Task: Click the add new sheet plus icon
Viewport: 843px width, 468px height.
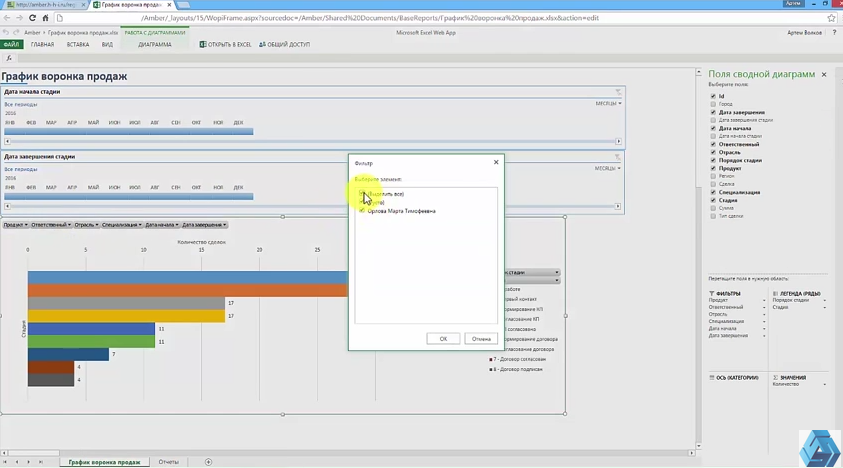Action: pos(208,462)
